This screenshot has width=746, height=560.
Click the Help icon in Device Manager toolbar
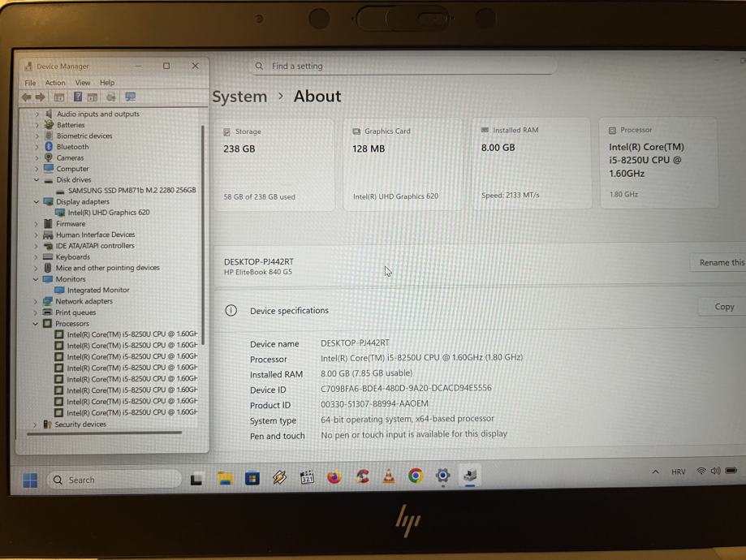coord(78,97)
